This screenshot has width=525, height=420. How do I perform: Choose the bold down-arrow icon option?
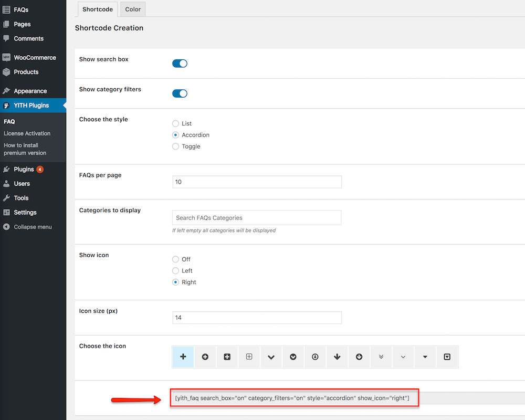tap(337, 356)
